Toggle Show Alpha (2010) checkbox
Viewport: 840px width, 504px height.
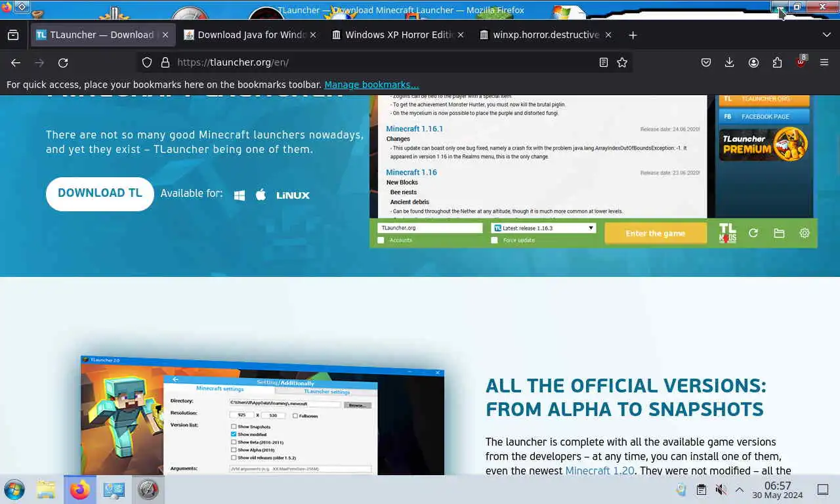point(234,450)
